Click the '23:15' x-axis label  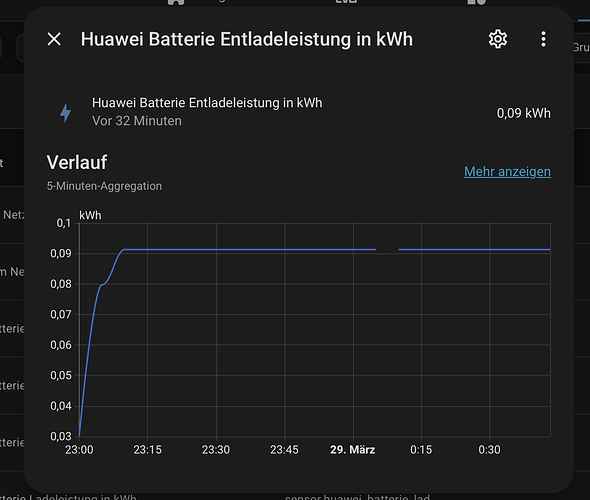point(148,450)
